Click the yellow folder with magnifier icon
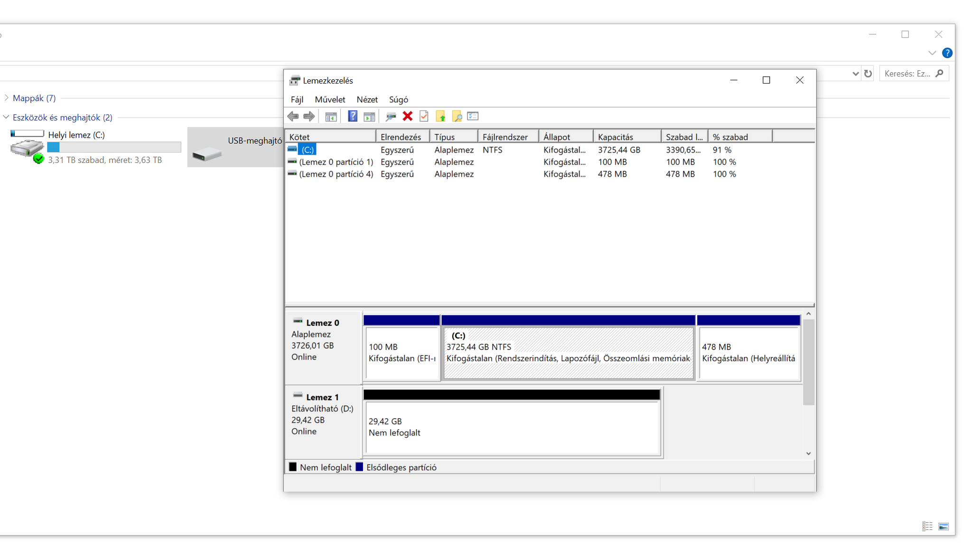The height and width of the screenshot is (554, 980). 457,116
